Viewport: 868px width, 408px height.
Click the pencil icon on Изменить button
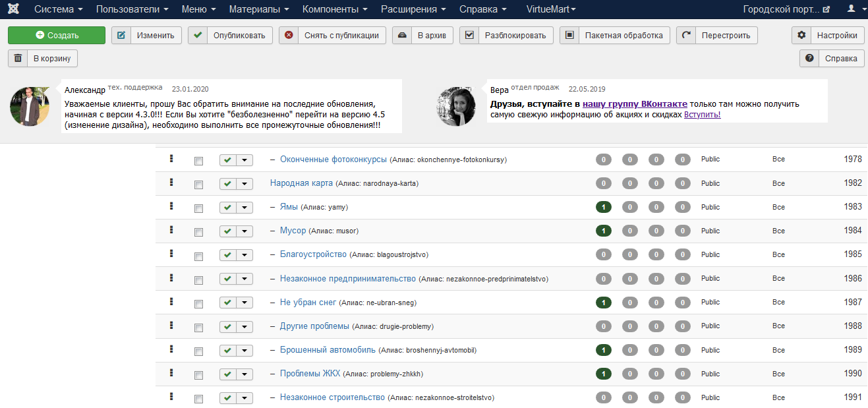point(121,36)
